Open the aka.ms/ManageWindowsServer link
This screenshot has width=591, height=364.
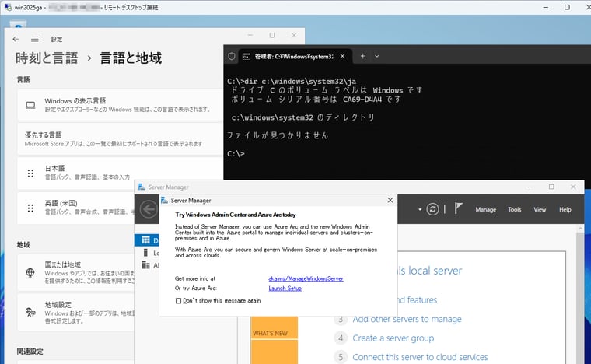[x=306, y=279]
